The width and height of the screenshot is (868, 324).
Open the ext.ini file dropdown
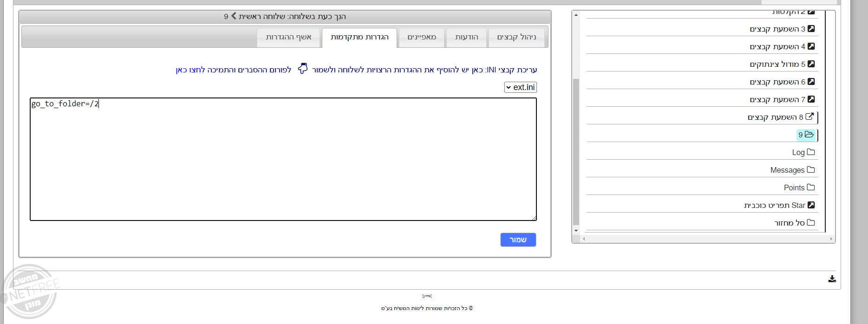(521, 87)
